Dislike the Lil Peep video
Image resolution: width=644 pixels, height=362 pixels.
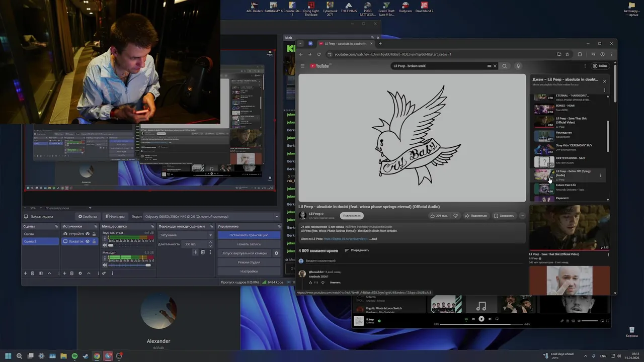pos(455,216)
